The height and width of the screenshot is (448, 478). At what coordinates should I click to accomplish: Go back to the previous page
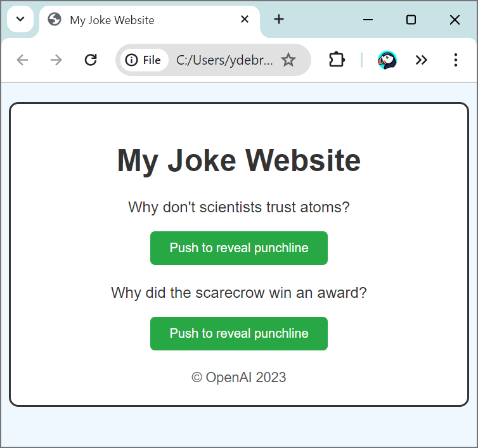(x=22, y=60)
